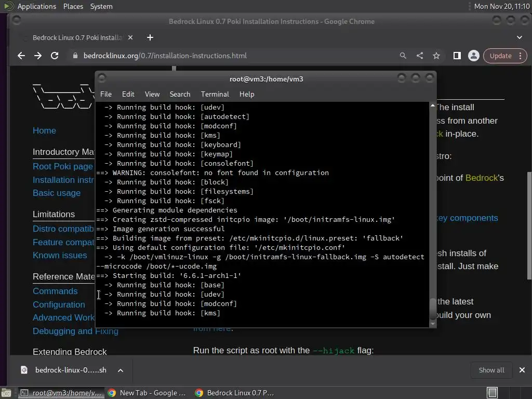The image size is (532, 399).
Task: Click the MATE logo icon in top panel
Action: [x=8, y=6]
